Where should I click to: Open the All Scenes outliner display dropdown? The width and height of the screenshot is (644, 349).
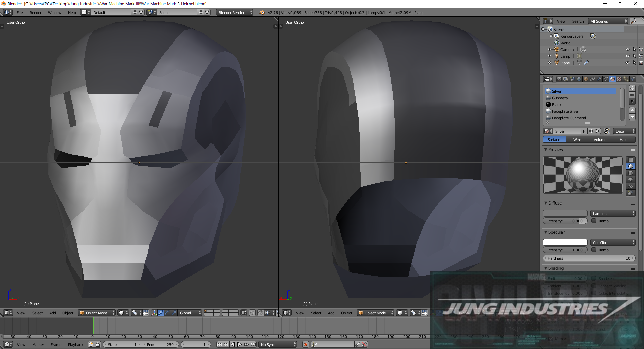608,21
